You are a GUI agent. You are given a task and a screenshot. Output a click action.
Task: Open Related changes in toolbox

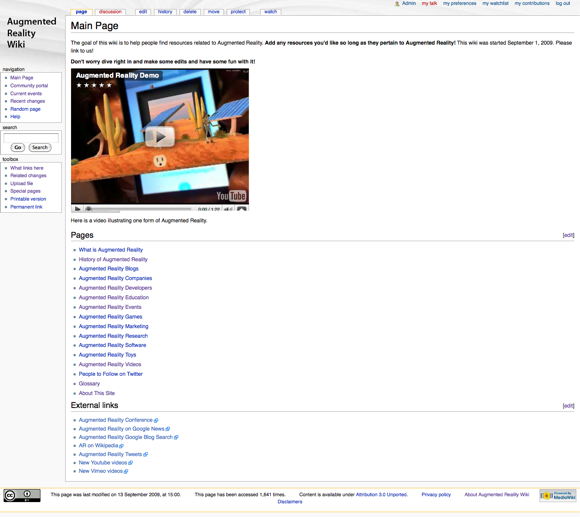[28, 176]
